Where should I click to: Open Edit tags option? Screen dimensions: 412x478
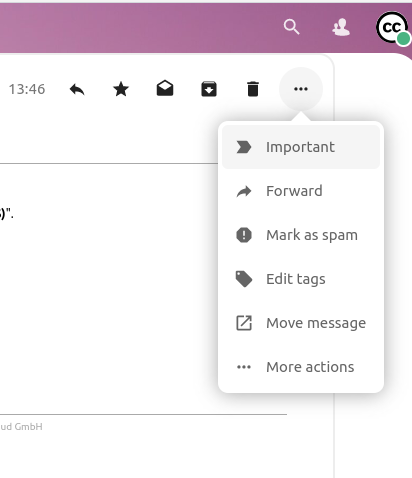[x=301, y=279]
